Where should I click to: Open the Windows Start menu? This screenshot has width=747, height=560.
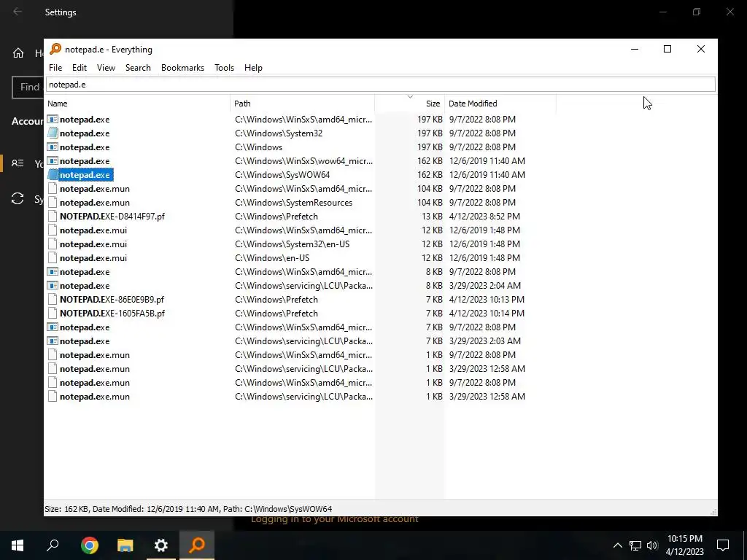click(x=18, y=545)
